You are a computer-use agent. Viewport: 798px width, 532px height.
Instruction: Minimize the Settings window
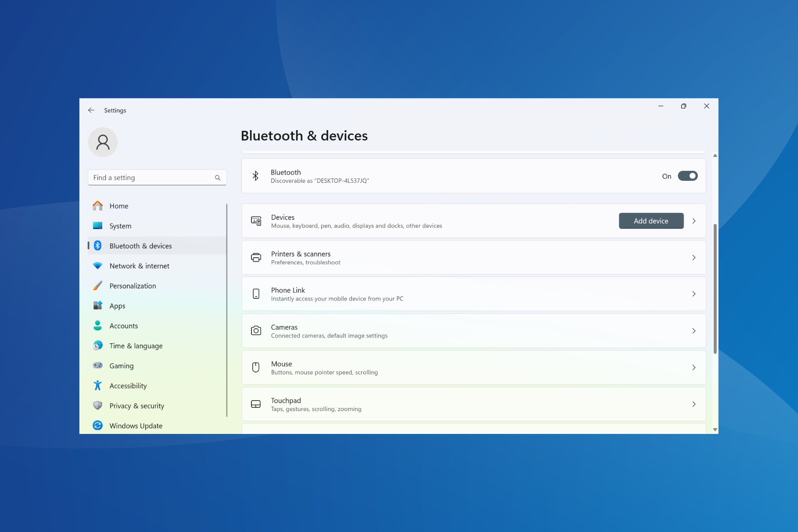(660, 106)
